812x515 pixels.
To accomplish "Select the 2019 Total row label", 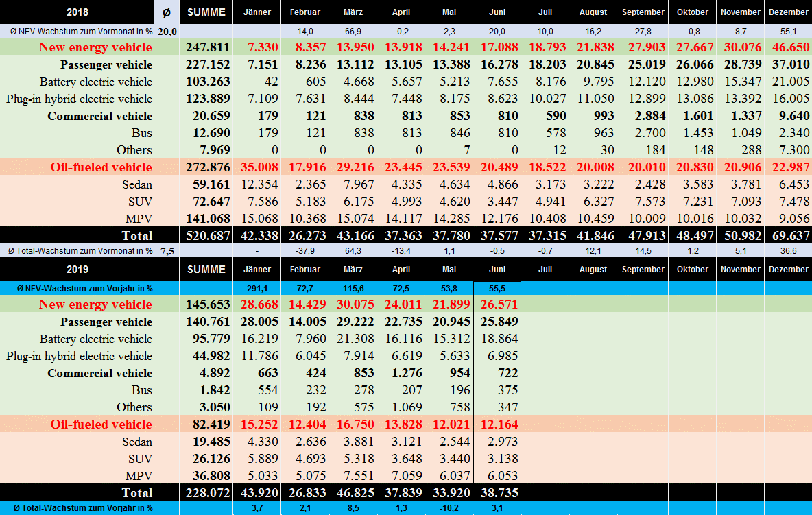I will (x=136, y=493).
